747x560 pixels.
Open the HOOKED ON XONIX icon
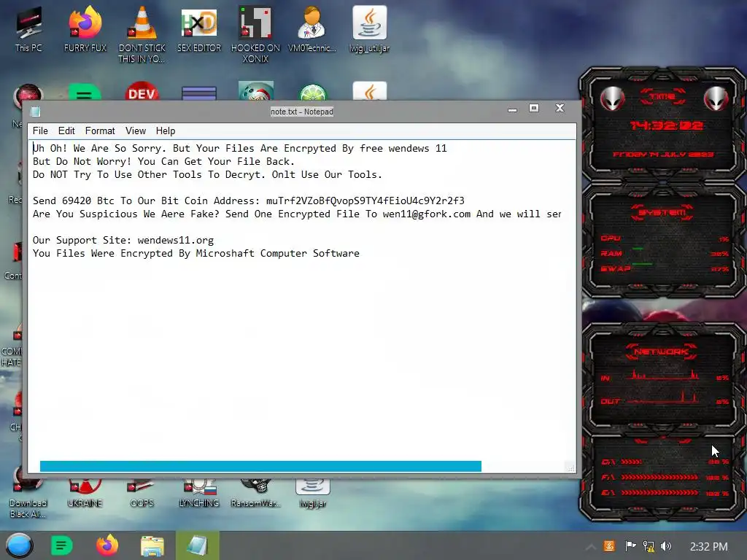[x=255, y=34]
